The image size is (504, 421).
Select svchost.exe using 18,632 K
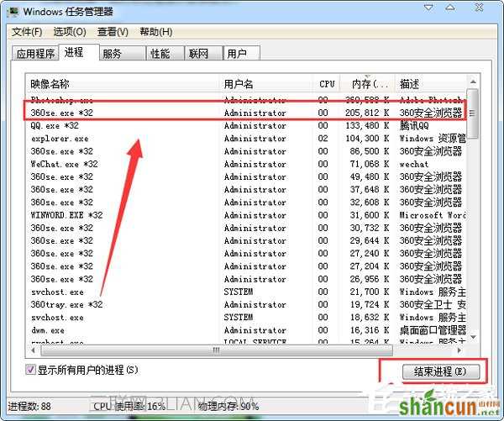pos(246,318)
